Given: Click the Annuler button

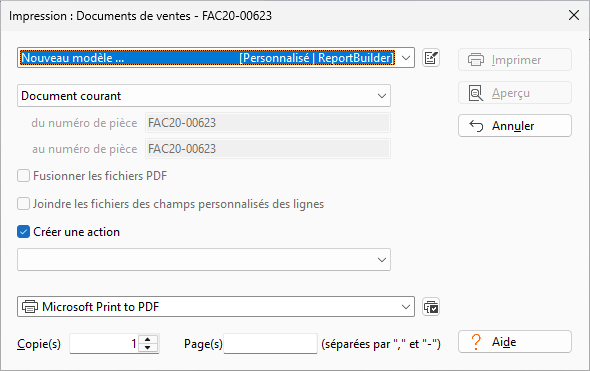Looking at the screenshot, I should click(x=515, y=126).
